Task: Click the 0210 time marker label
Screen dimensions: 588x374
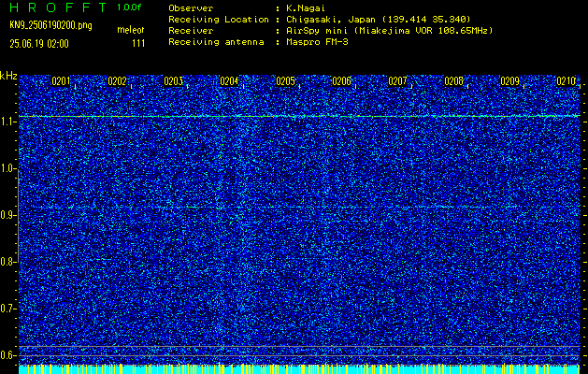Action: click(x=566, y=81)
